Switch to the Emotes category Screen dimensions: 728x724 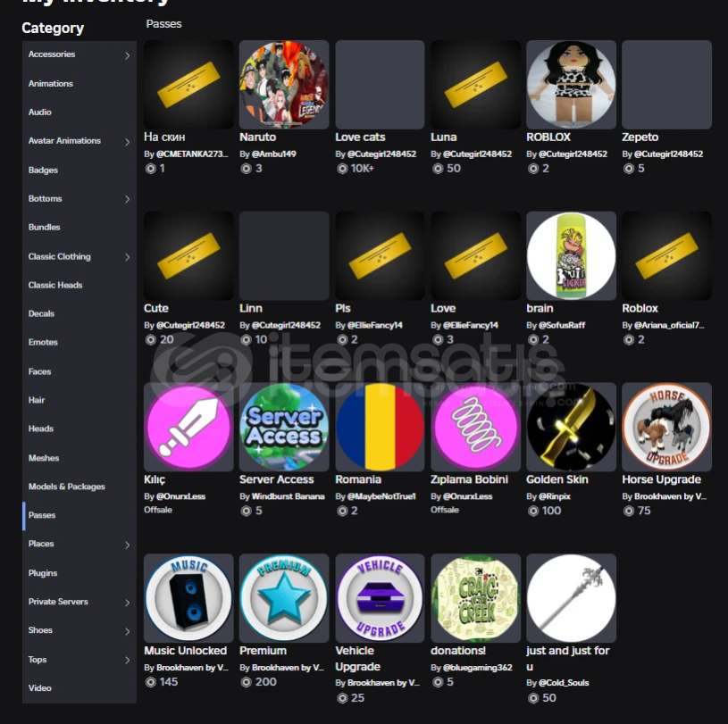click(x=43, y=342)
